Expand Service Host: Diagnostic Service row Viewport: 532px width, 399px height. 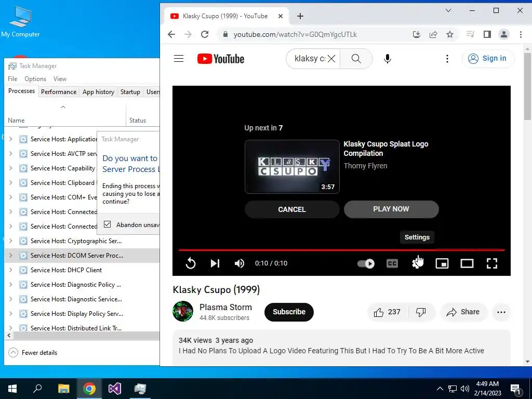(x=10, y=299)
